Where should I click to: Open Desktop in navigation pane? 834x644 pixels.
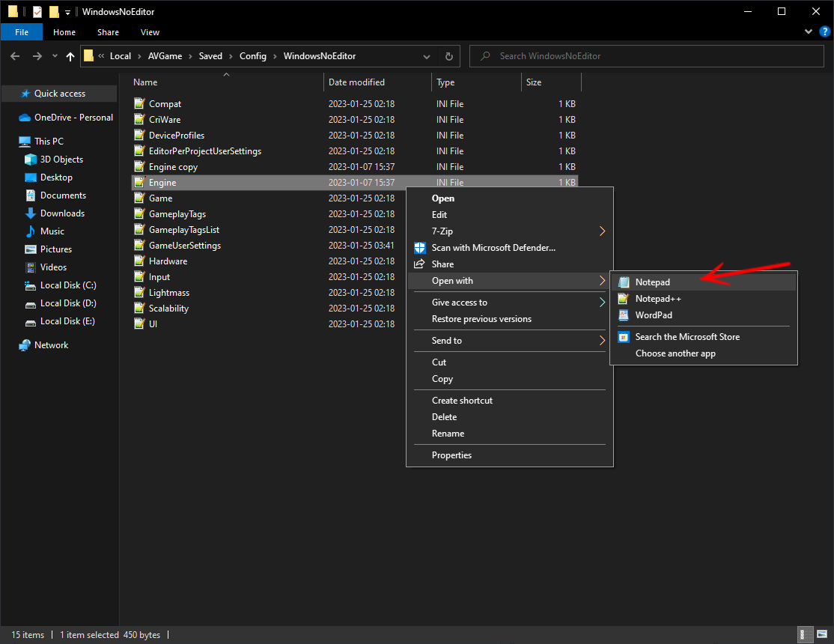49,177
